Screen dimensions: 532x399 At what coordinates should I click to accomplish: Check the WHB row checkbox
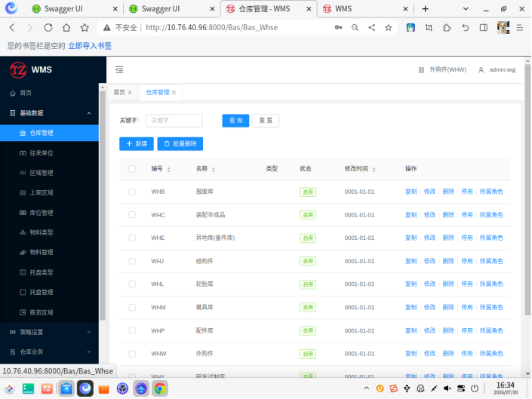pyautogui.click(x=132, y=192)
